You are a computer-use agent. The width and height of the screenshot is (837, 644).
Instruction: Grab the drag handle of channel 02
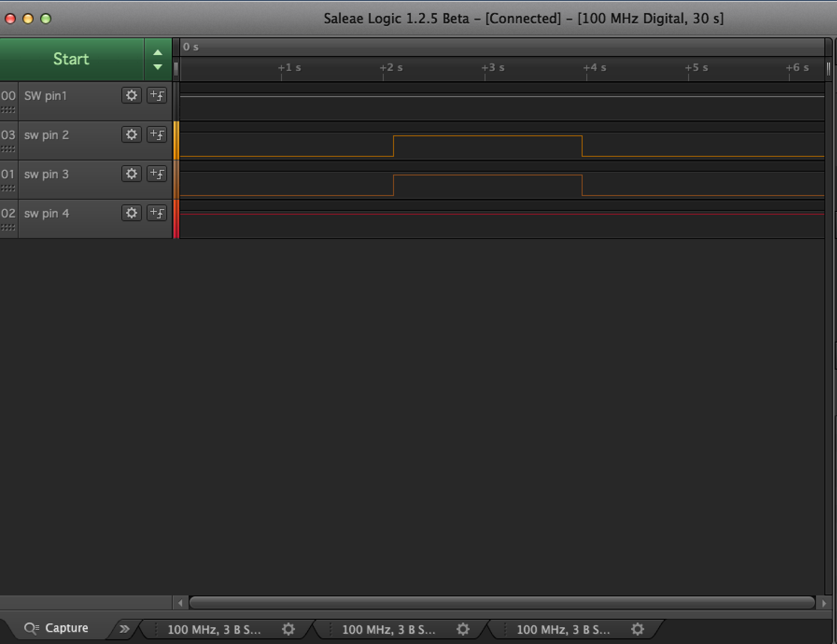[8, 228]
